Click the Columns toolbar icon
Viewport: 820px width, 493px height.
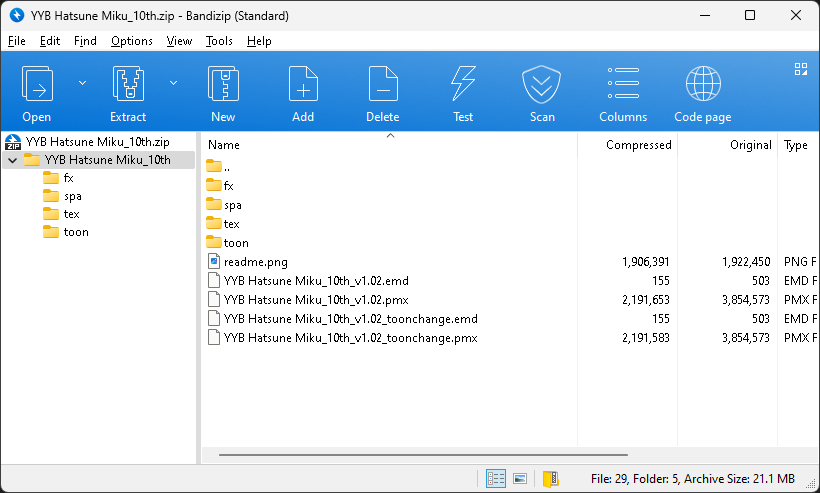623,83
